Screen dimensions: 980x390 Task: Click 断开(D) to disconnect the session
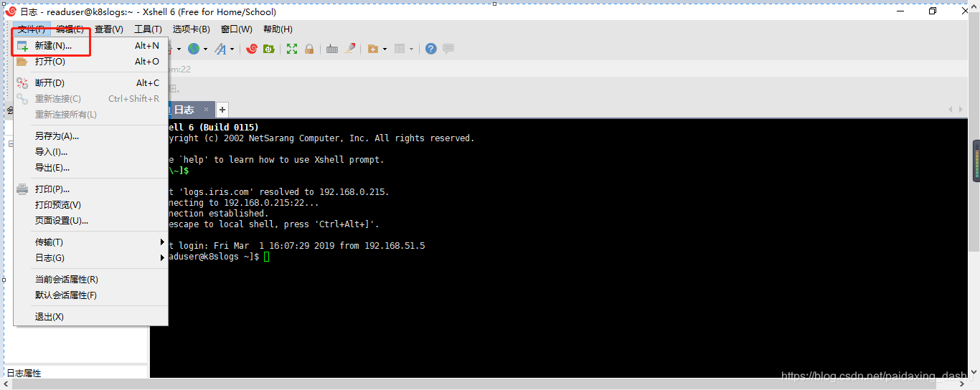pos(90,83)
